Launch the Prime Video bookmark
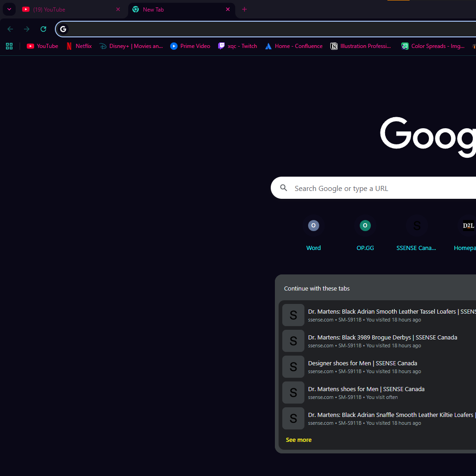This screenshot has height=476, width=476. coord(190,46)
